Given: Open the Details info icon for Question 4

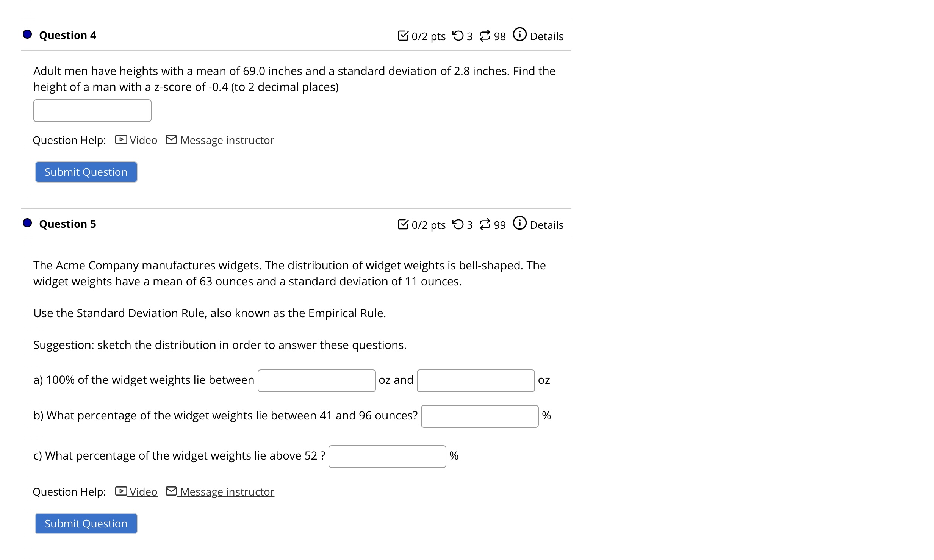Looking at the screenshot, I should (x=519, y=34).
